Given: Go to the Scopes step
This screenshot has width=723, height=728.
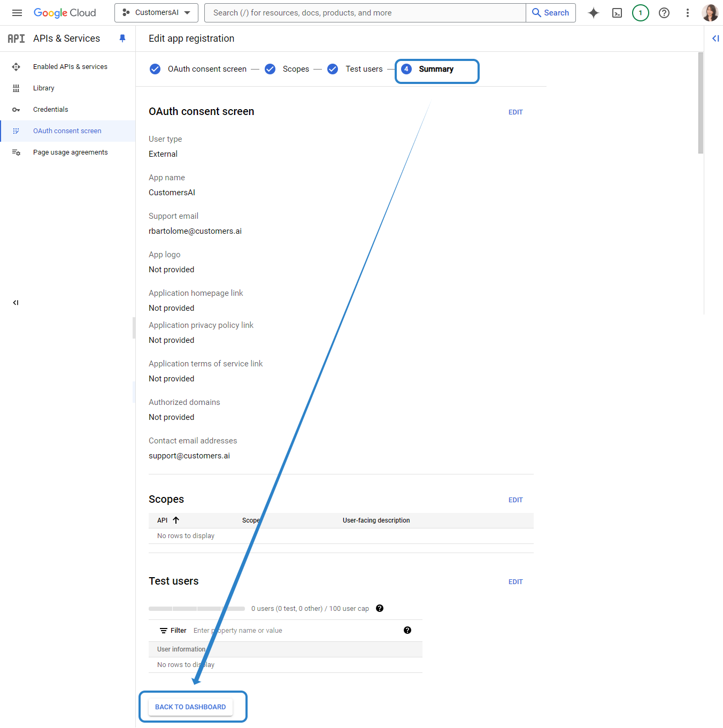Looking at the screenshot, I should point(296,69).
